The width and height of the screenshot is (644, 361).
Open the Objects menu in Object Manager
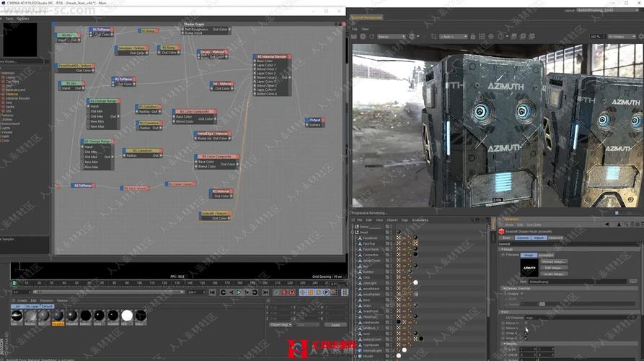pos(392,219)
